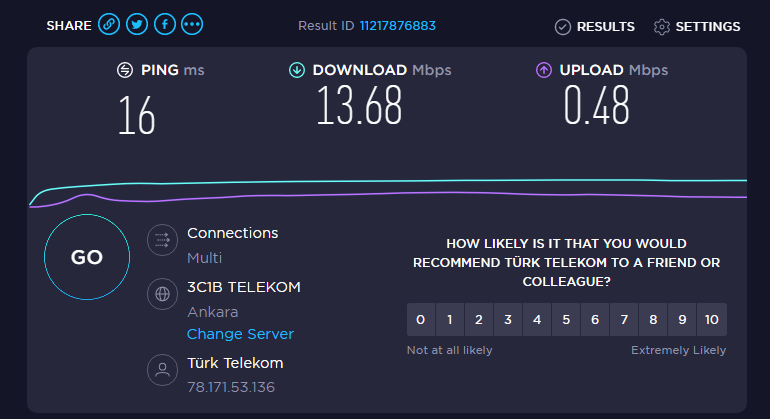Screen dimensions: 770x419
Task: Click the download arrow icon
Action: click(297, 70)
